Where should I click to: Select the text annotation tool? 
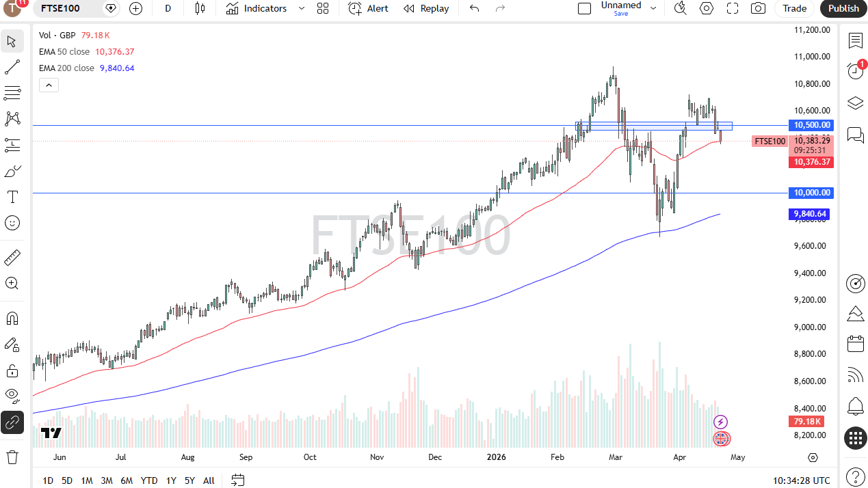click(x=12, y=197)
